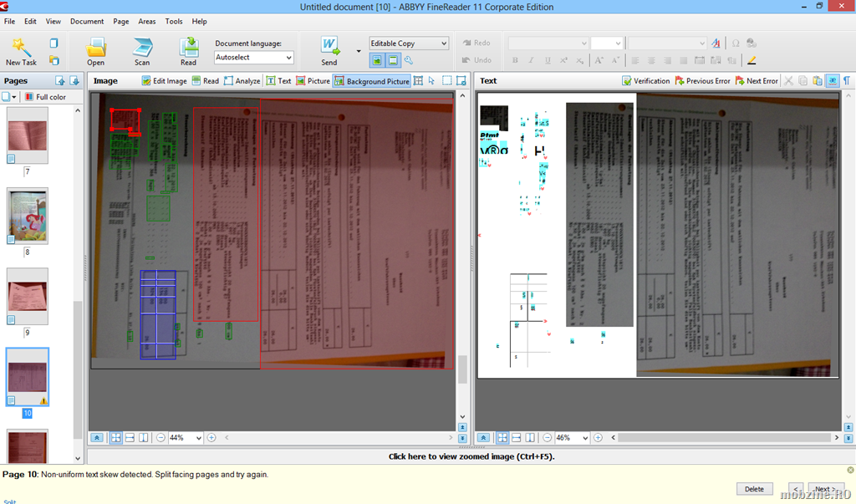The image size is (856, 504).
Task: Toggle non-printing characters pilcrow icon
Action: 847,81
